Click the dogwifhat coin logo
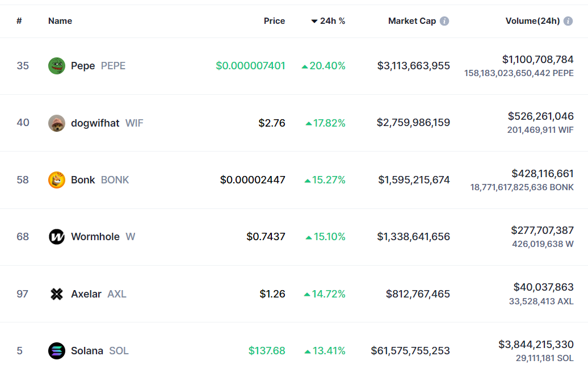 pyautogui.click(x=57, y=123)
